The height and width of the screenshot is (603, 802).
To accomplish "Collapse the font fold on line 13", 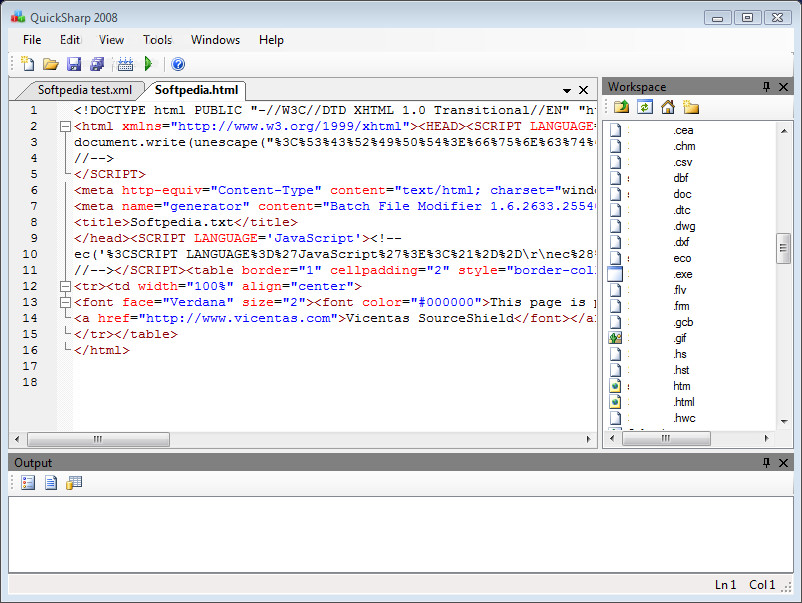I will pos(65,302).
